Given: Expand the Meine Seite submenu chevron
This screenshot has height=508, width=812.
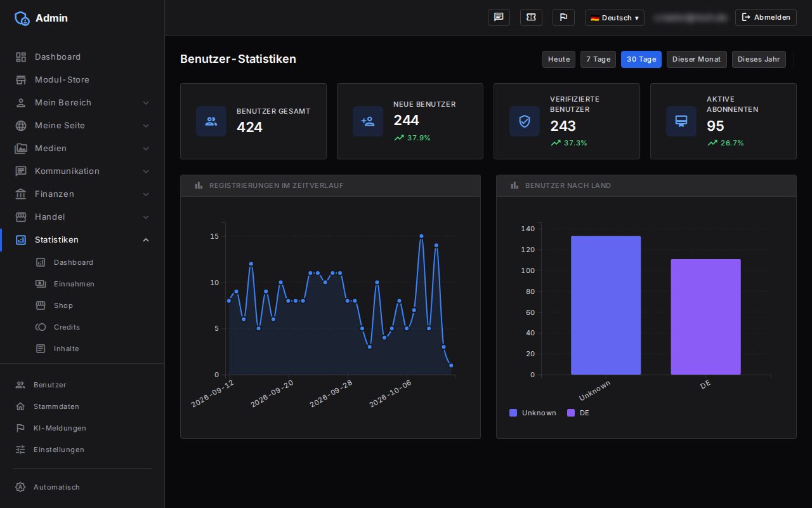Looking at the screenshot, I should [x=146, y=125].
